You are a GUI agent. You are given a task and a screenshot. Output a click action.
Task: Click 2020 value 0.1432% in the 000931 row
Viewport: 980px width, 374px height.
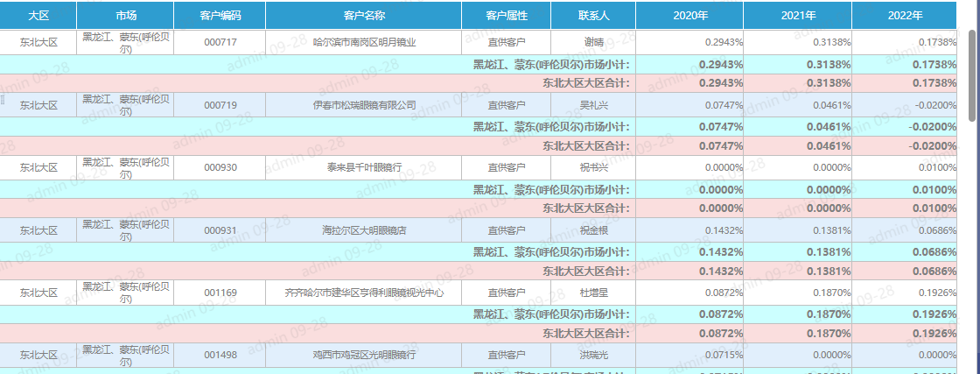(x=724, y=230)
